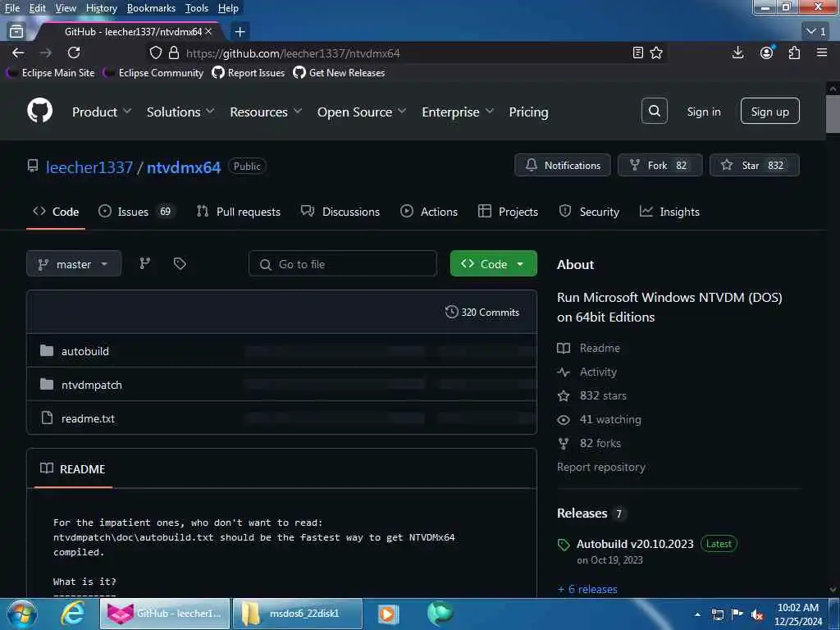Screen dimensions: 840x630
Task: Expand the Product navigation menu
Action: pos(102,112)
